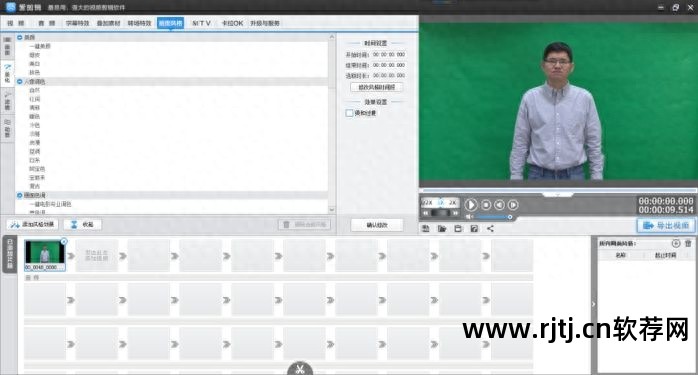The height and width of the screenshot is (375, 698).
Task: Click the fast-forward button under speed selector
Action: (x=455, y=213)
